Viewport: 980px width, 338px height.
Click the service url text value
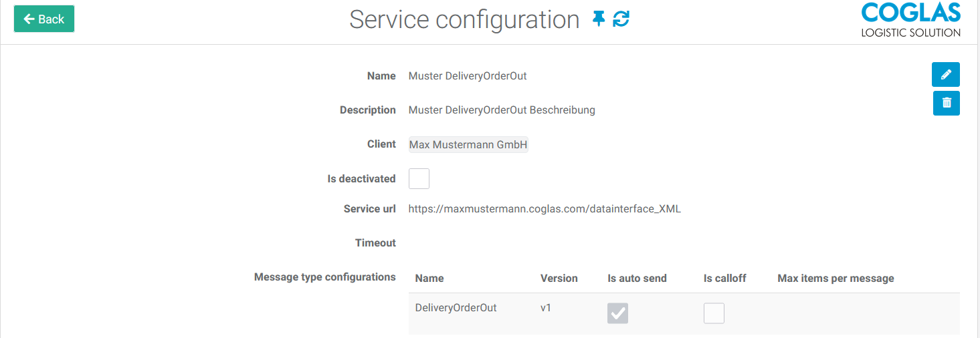pyautogui.click(x=545, y=209)
